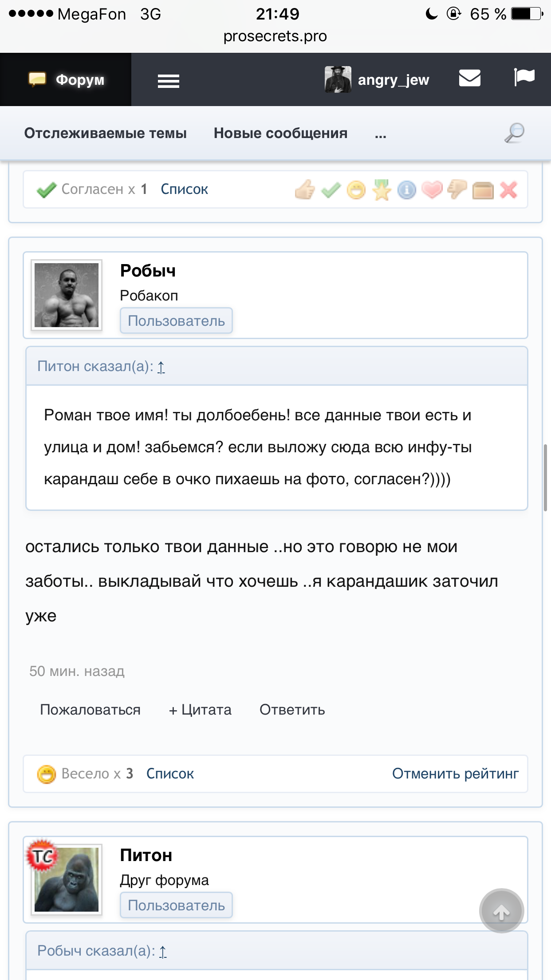Open the angry_jew account menu
This screenshot has width=551, height=980.
point(377,80)
